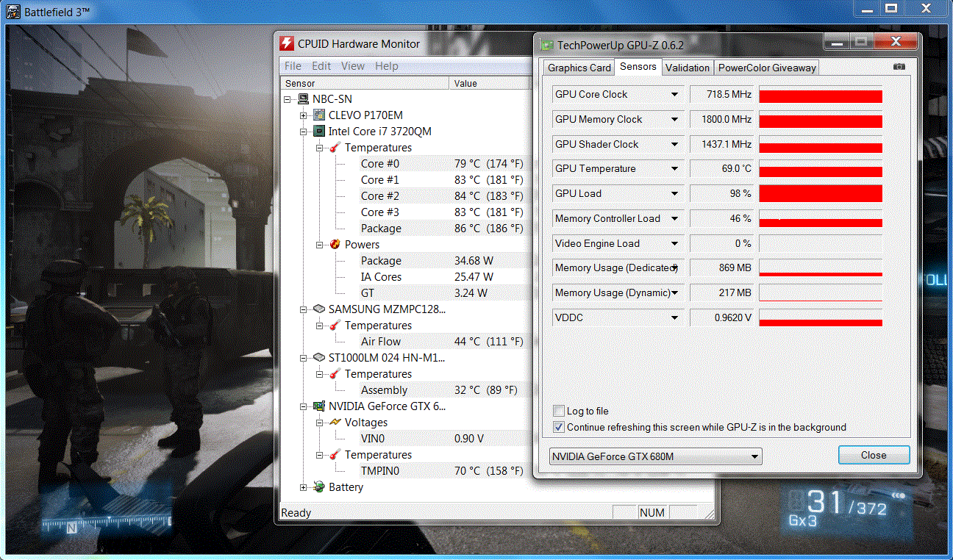Click the thermometer icon under Intel Core i7
Viewport: 953px width, 560px height.
click(335, 148)
